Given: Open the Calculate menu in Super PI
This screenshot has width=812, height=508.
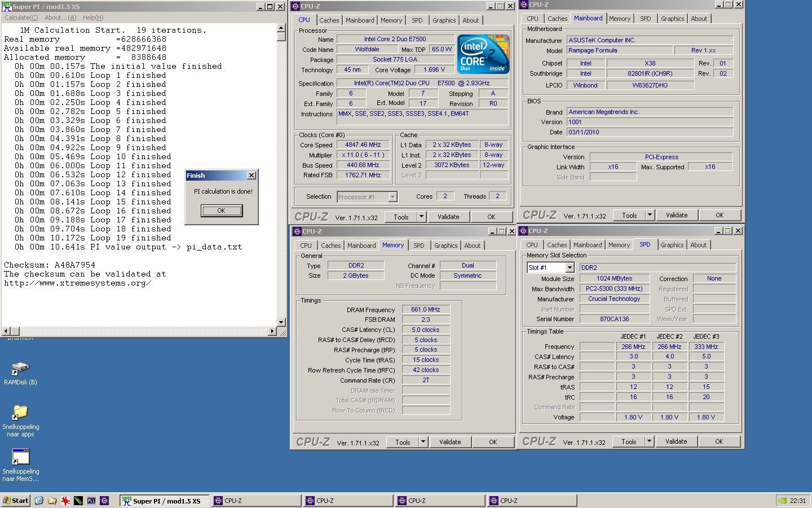Looking at the screenshot, I should 21,17.
